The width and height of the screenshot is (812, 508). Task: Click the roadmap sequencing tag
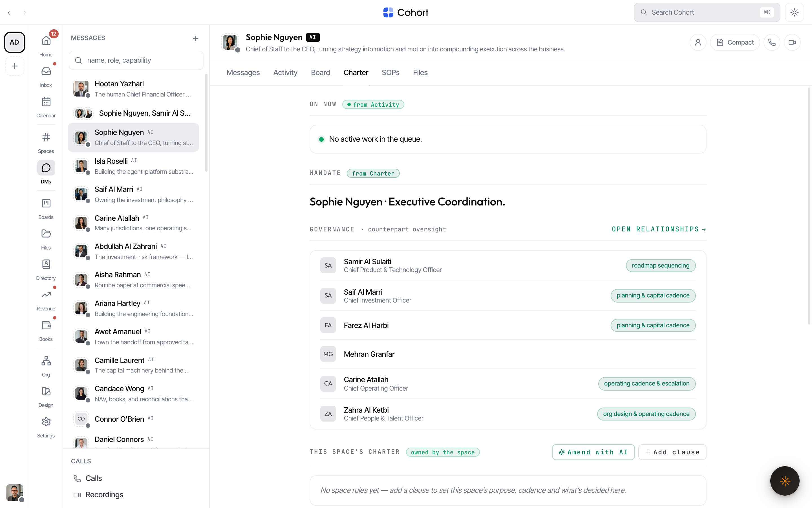[660, 265]
